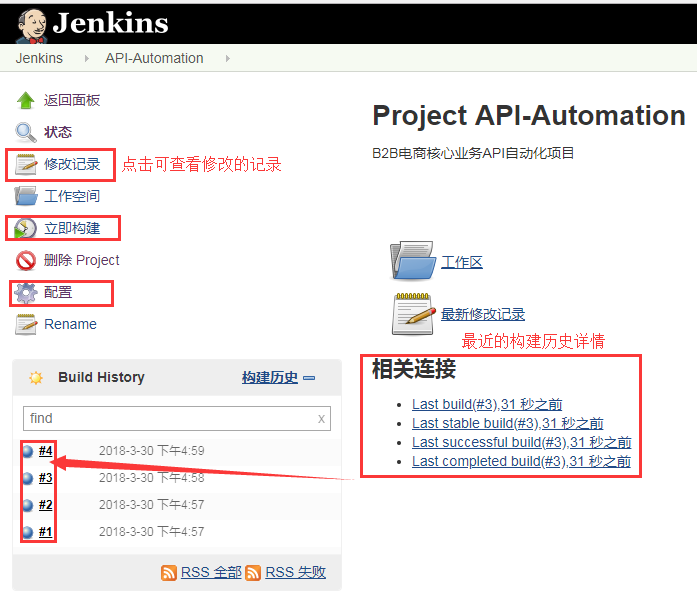The width and height of the screenshot is (697, 592).
Task: Click the notepad icon next to Rename
Action: (26, 324)
